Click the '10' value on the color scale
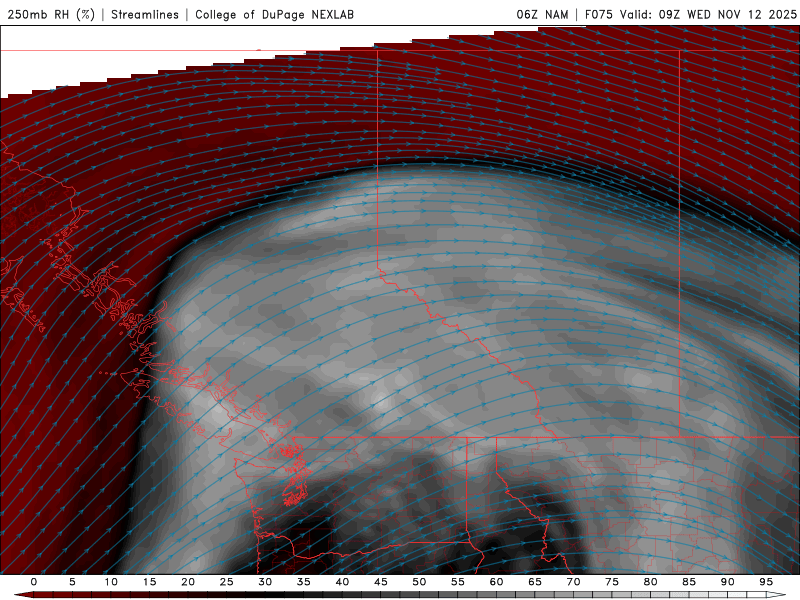Viewport: 800px width, 600px height. point(111,582)
